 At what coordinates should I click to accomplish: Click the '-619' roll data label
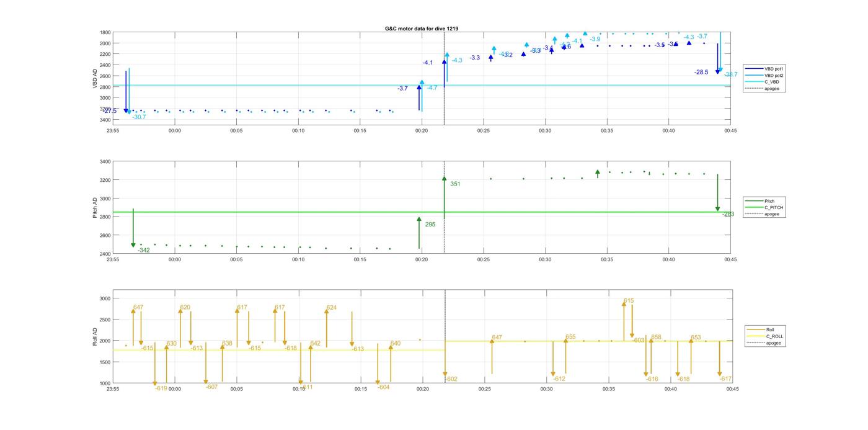click(x=161, y=388)
